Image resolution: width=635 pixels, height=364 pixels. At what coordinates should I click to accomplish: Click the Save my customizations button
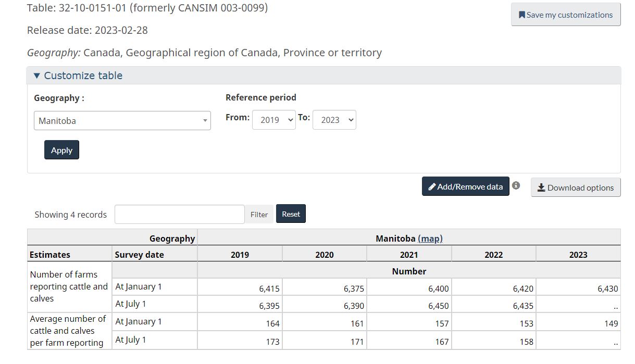(x=566, y=15)
